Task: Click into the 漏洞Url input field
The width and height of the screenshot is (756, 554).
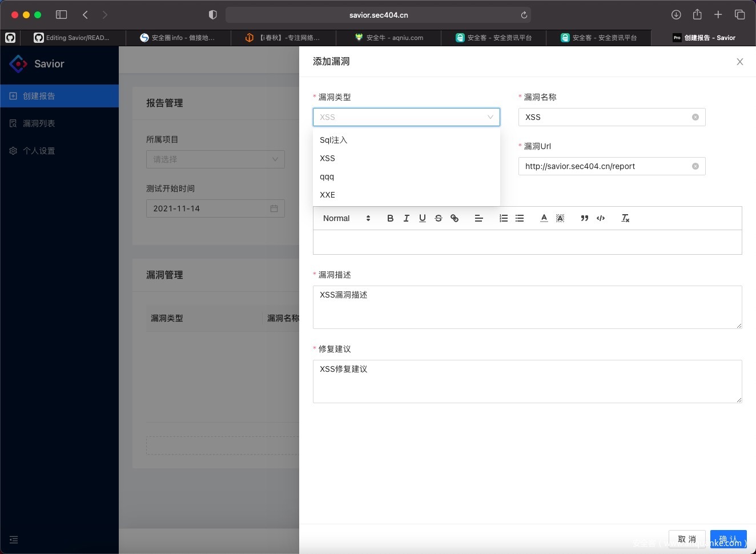Action: (x=605, y=166)
